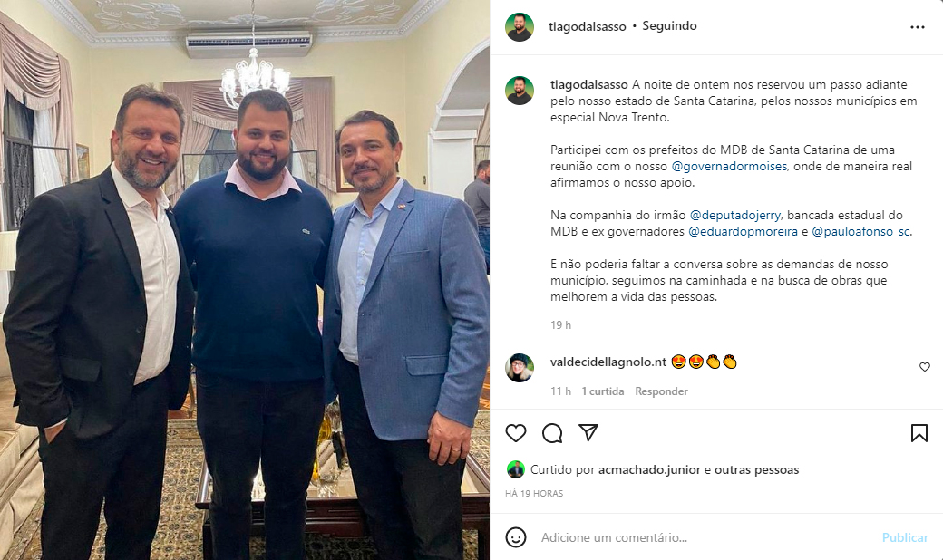This screenshot has height=560, width=943.
Task: Open @deputadojerry mention link
Action: [x=735, y=215]
